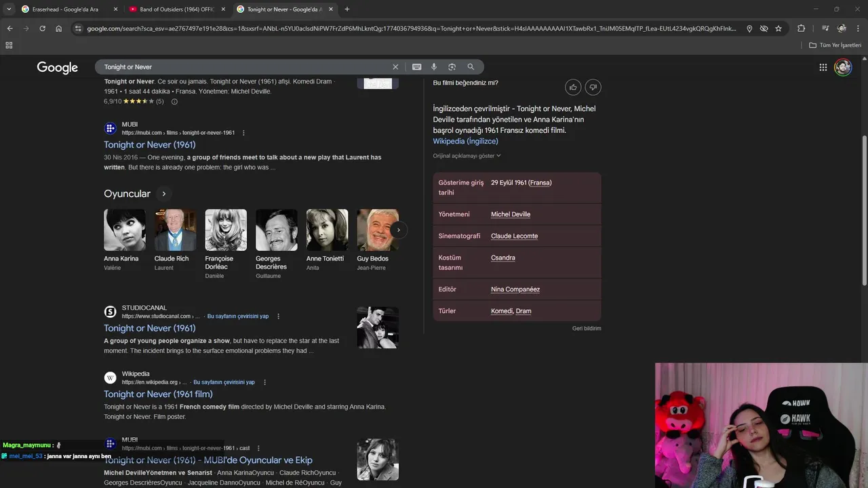Open the Google apps grid
This screenshot has height=488, width=868.
pos(823,67)
